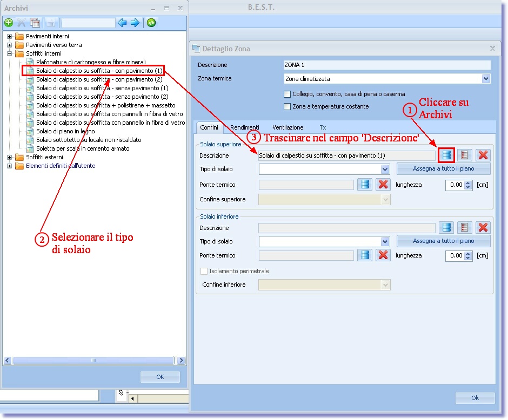Open the Zona termica dropdown

485,79
